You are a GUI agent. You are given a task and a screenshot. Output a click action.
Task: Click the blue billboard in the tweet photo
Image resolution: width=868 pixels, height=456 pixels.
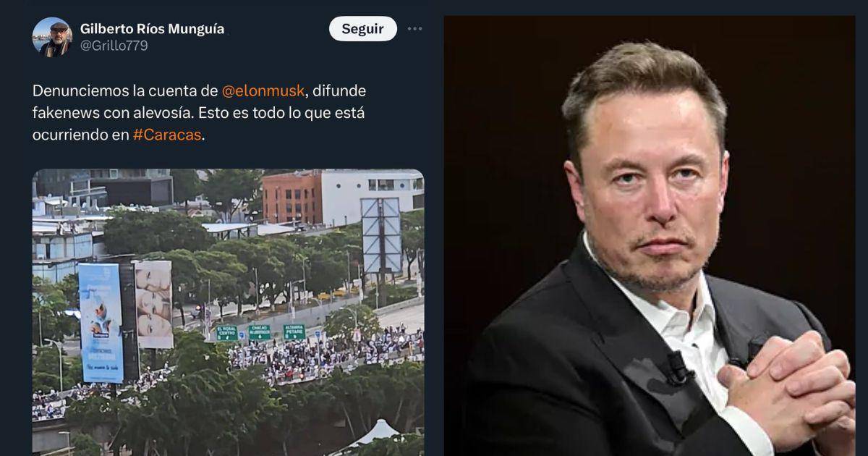pos(101,322)
